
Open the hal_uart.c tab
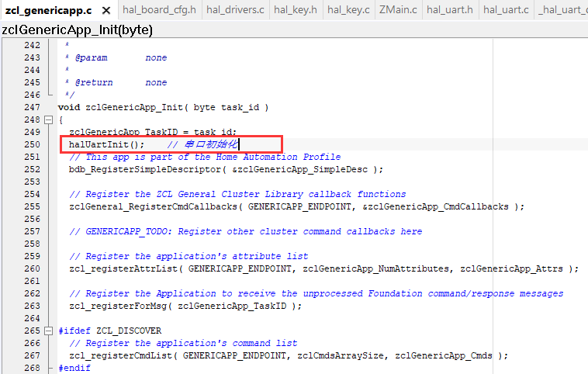pyautogui.click(x=506, y=10)
